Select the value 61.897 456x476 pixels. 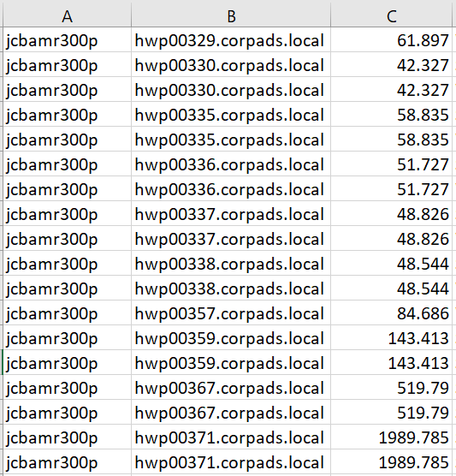coord(391,39)
